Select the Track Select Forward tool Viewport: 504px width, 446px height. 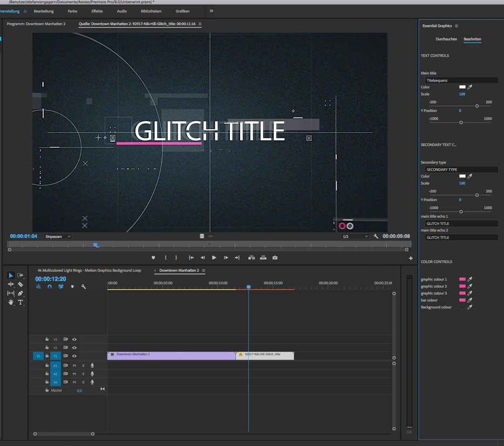(x=21, y=276)
